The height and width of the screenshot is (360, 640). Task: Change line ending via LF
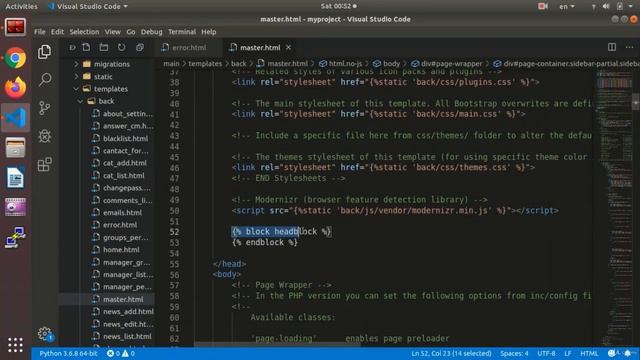tap(568, 353)
